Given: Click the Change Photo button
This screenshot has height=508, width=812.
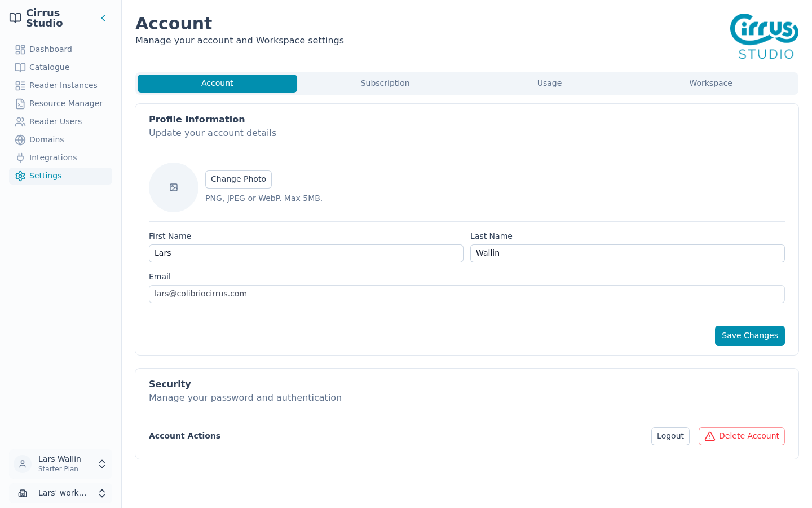Looking at the screenshot, I should tap(239, 179).
